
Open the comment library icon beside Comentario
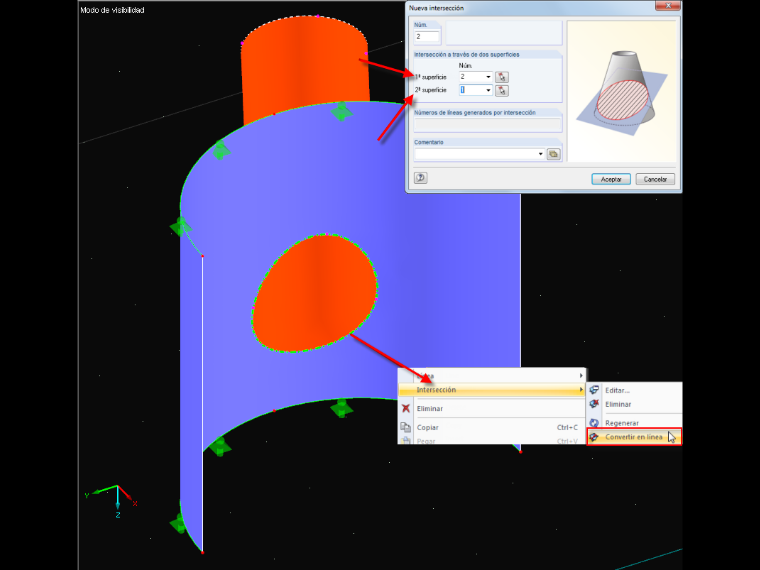[x=553, y=154]
